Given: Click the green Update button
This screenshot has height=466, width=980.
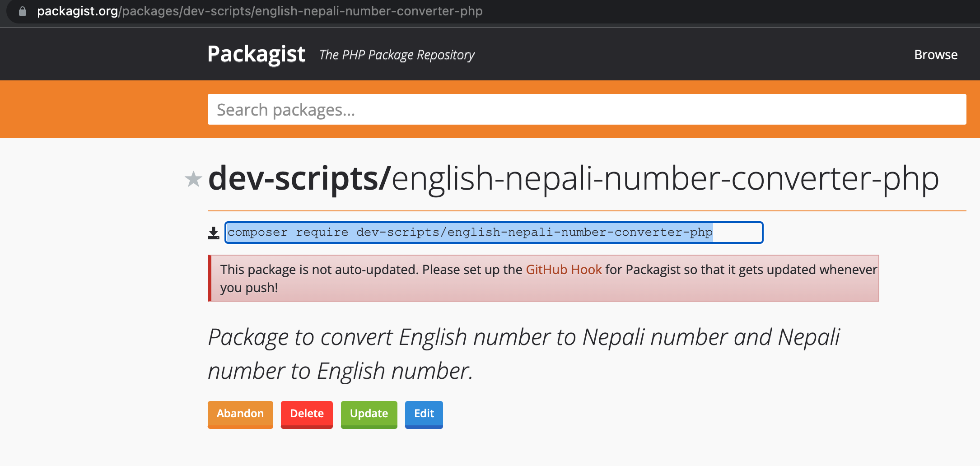Looking at the screenshot, I should (369, 414).
